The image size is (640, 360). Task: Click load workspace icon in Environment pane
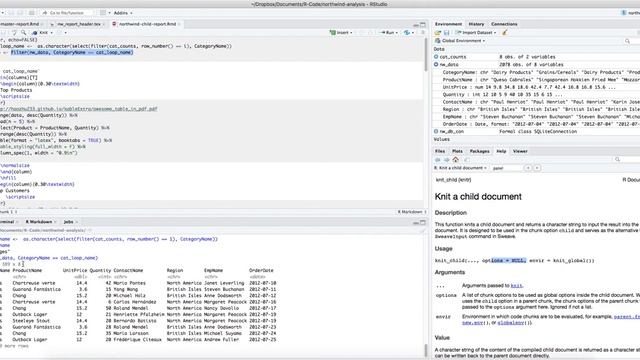click(x=438, y=33)
